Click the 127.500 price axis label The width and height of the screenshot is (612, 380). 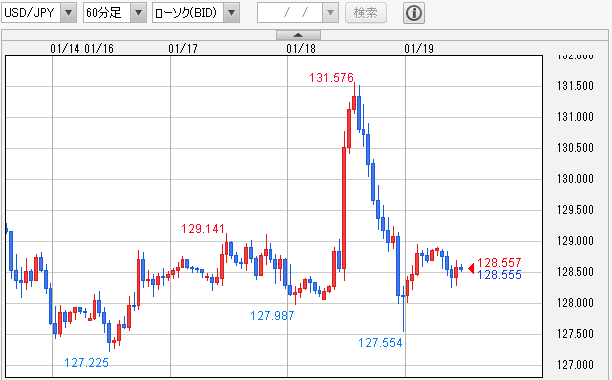[x=575, y=334]
